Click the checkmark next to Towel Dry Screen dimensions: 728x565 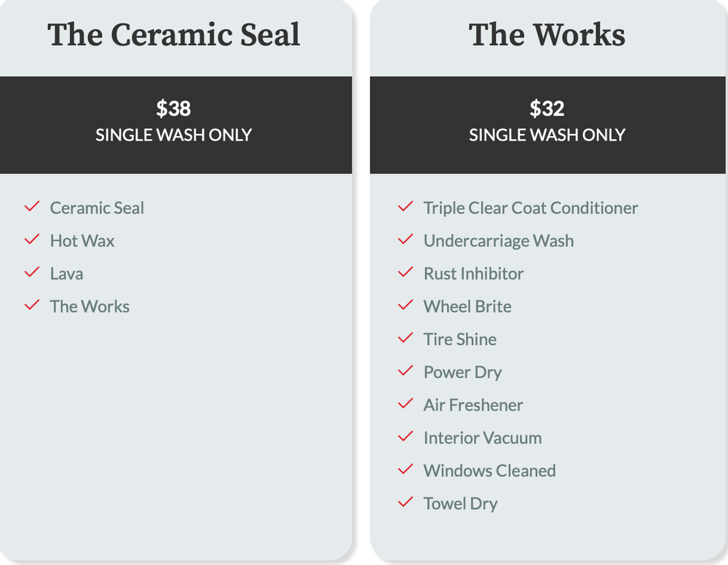(405, 503)
